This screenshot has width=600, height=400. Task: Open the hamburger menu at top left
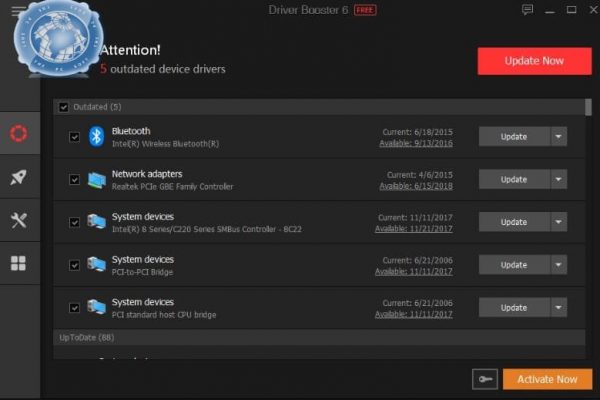[x=16, y=11]
